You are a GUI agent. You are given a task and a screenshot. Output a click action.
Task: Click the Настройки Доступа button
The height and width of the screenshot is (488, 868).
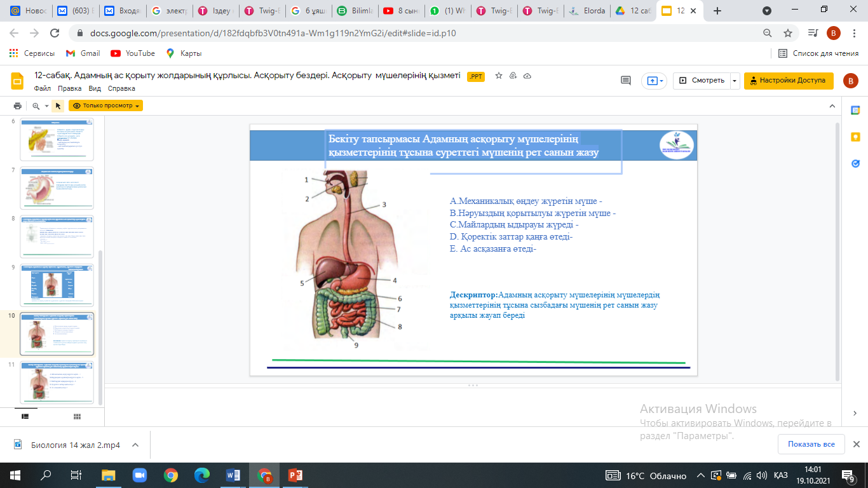(789, 81)
